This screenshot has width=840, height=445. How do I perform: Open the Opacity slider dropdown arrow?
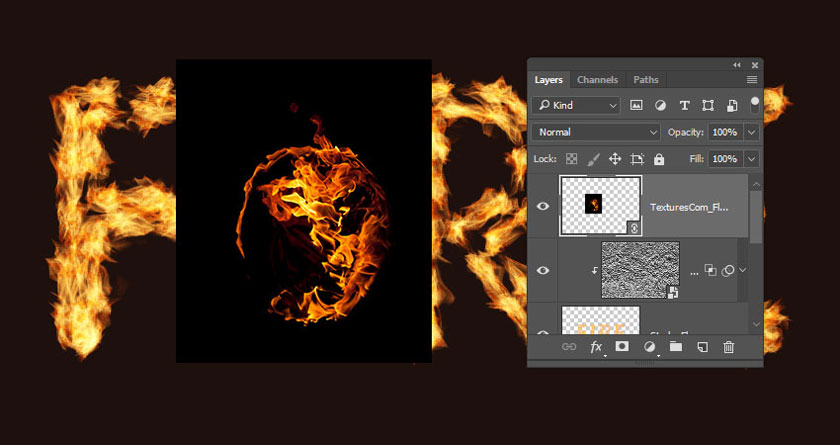(x=752, y=132)
